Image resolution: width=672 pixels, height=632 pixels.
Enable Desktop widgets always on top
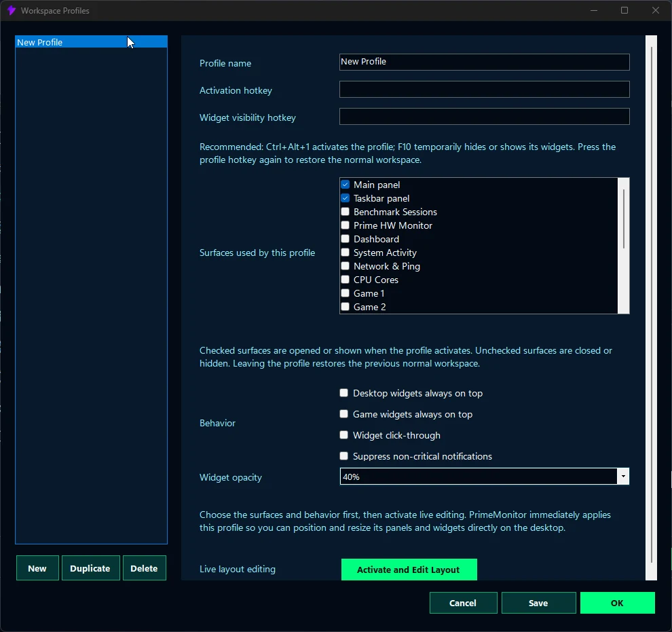(x=343, y=393)
